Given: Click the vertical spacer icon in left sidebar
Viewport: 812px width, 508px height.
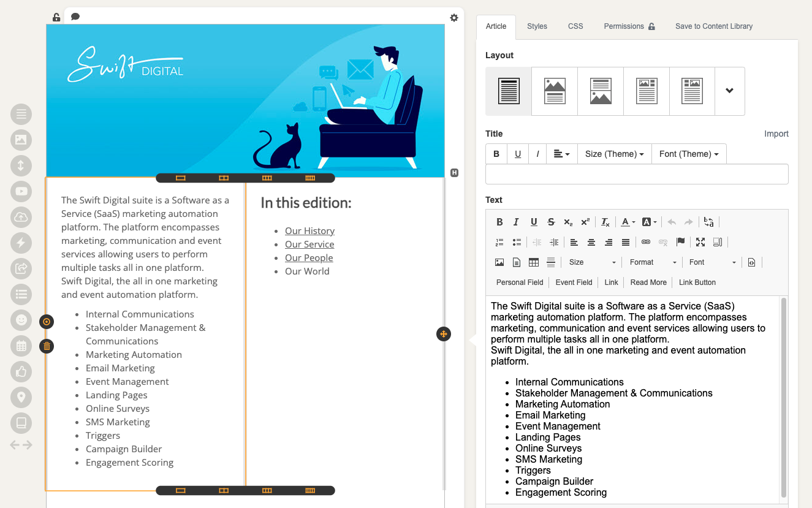Looking at the screenshot, I should pyautogui.click(x=21, y=165).
